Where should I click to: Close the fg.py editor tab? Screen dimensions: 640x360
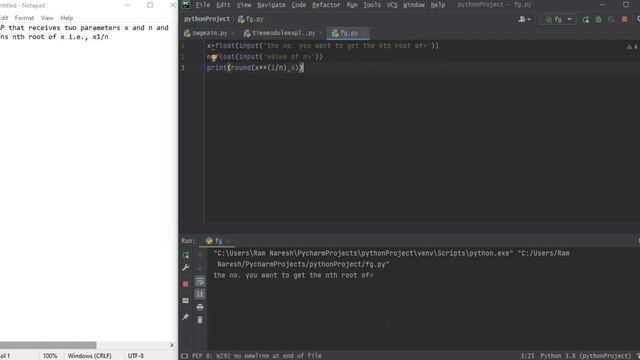pyautogui.click(x=364, y=33)
